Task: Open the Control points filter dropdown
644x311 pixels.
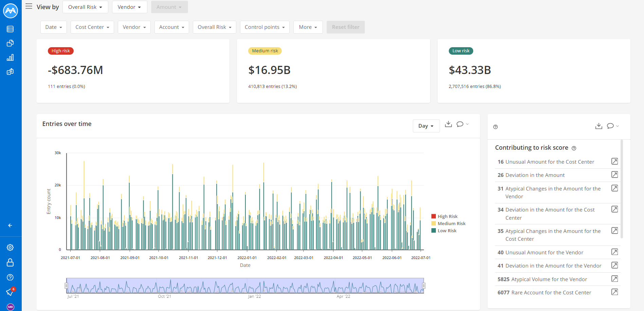Action: pos(265,27)
